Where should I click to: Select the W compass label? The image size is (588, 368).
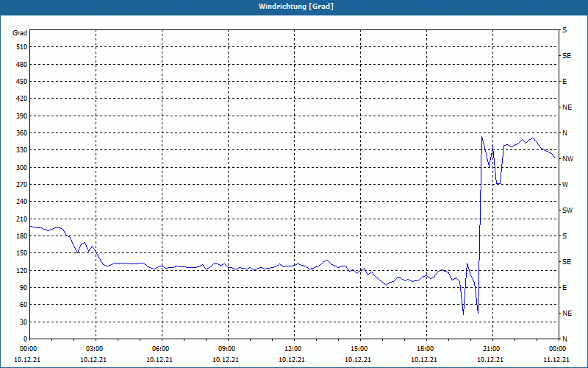click(565, 185)
